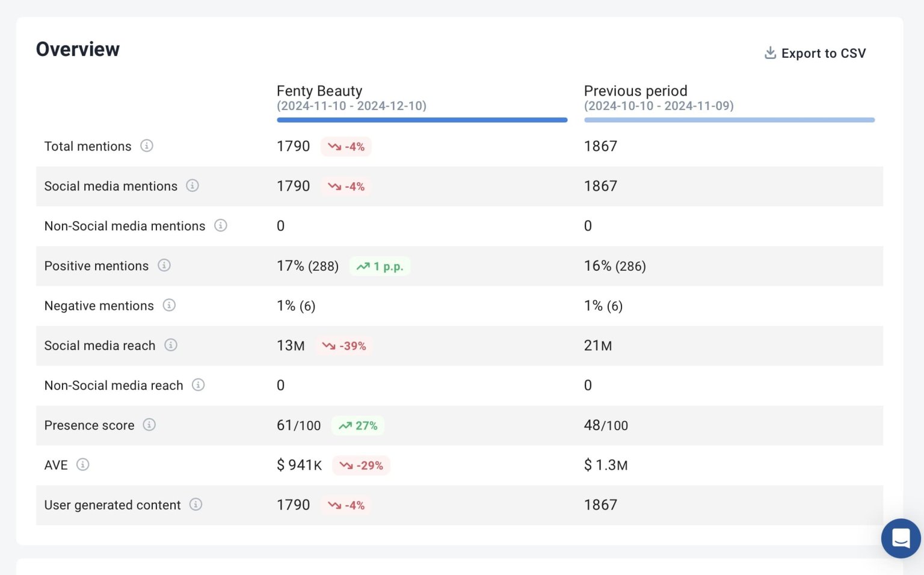Click the AVE info icon
The width and height of the screenshot is (924, 575).
pyautogui.click(x=84, y=465)
